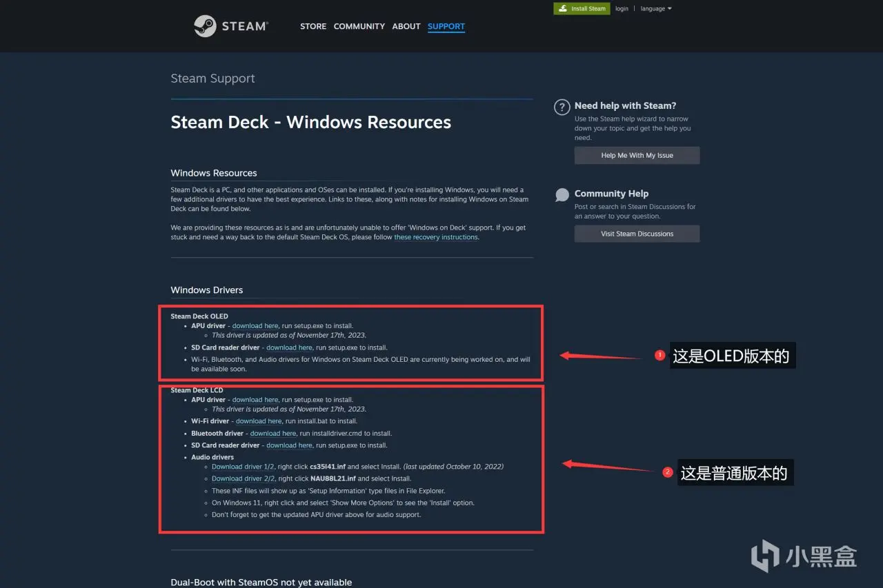Image resolution: width=883 pixels, height=588 pixels.
Task: Download the LCD SD Card reader driver
Action: point(289,446)
